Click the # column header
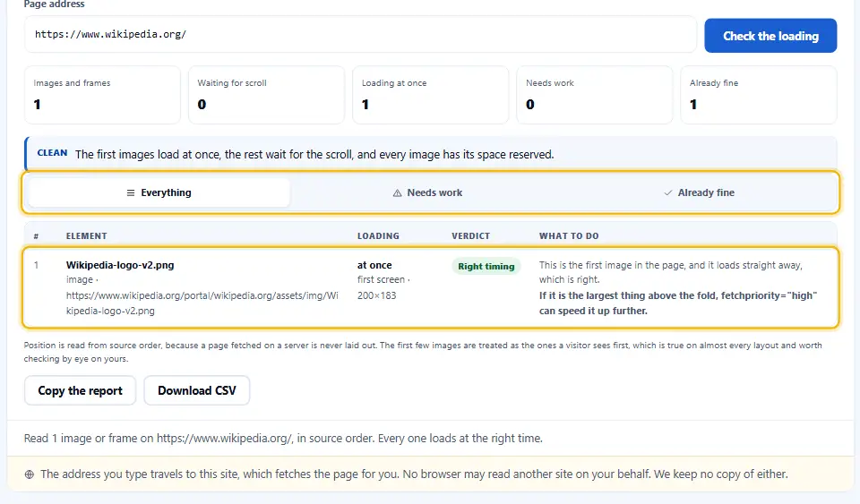The width and height of the screenshot is (860, 504). (x=36, y=236)
